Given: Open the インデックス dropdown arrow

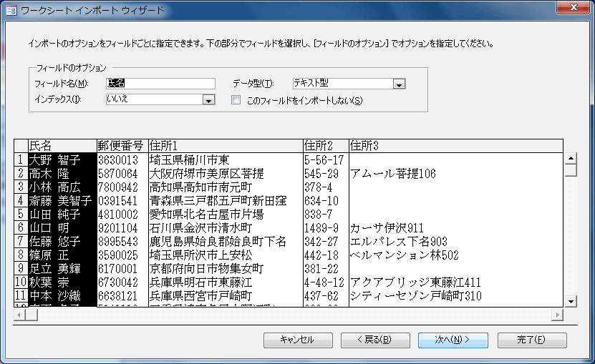Looking at the screenshot, I should coord(208,99).
